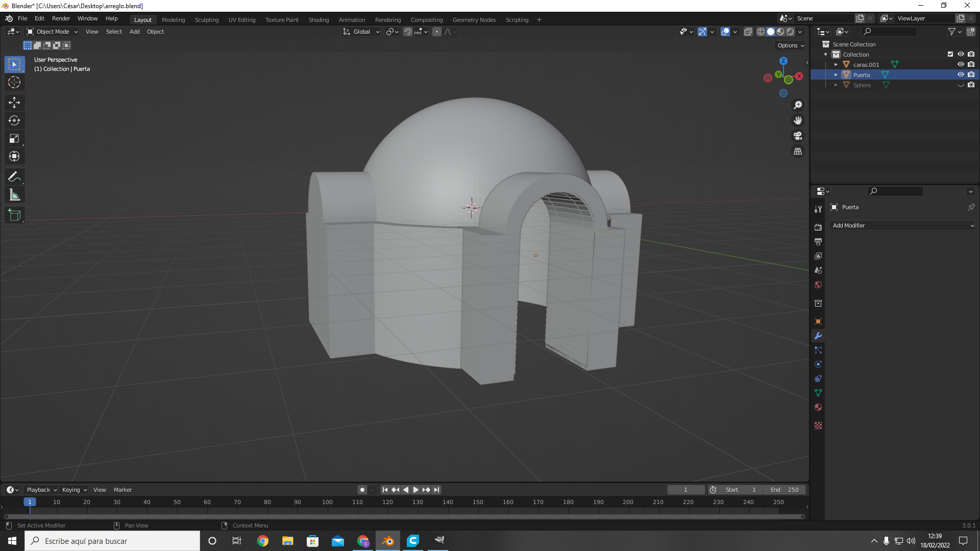Select the Cursor tool in toolbar
The image size is (980, 551).
coord(14,82)
